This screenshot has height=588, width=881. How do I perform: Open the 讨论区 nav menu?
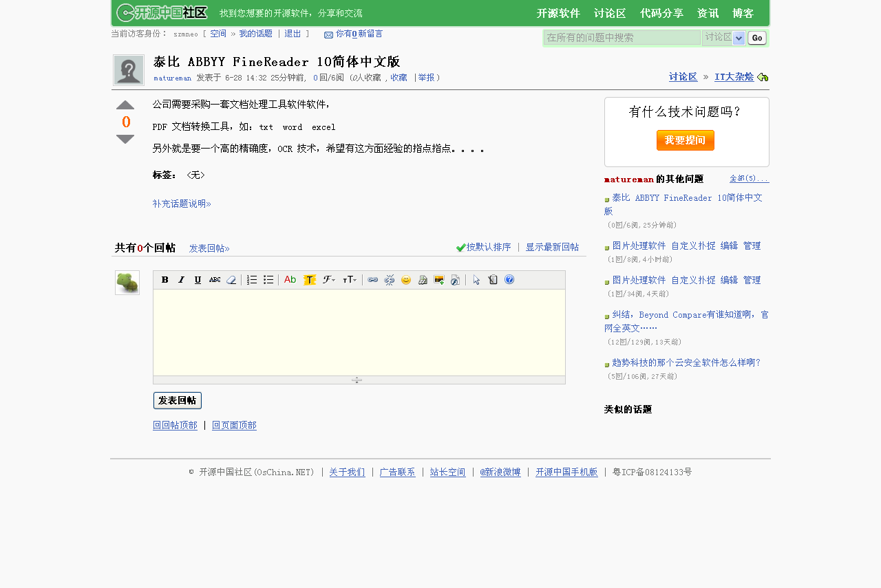[x=610, y=13]
